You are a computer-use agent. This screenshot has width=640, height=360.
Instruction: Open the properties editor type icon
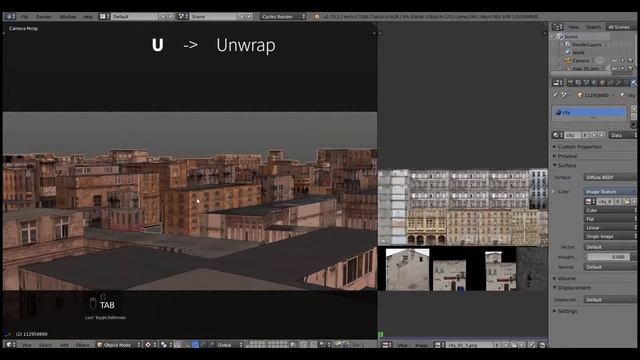[557, 83]
